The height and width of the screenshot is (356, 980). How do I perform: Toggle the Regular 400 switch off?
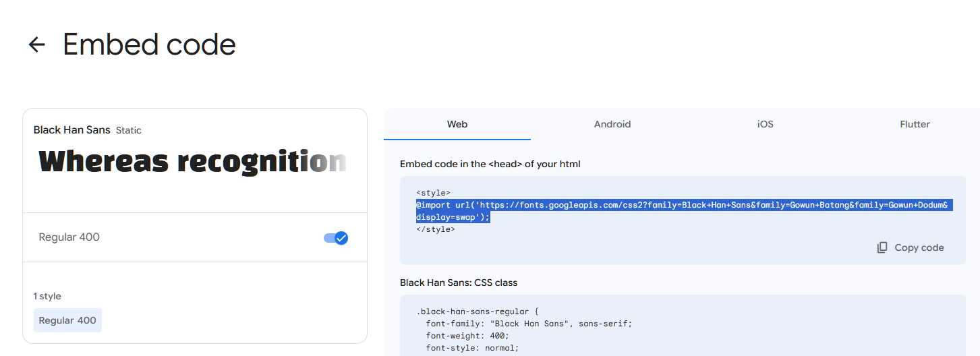336,237
